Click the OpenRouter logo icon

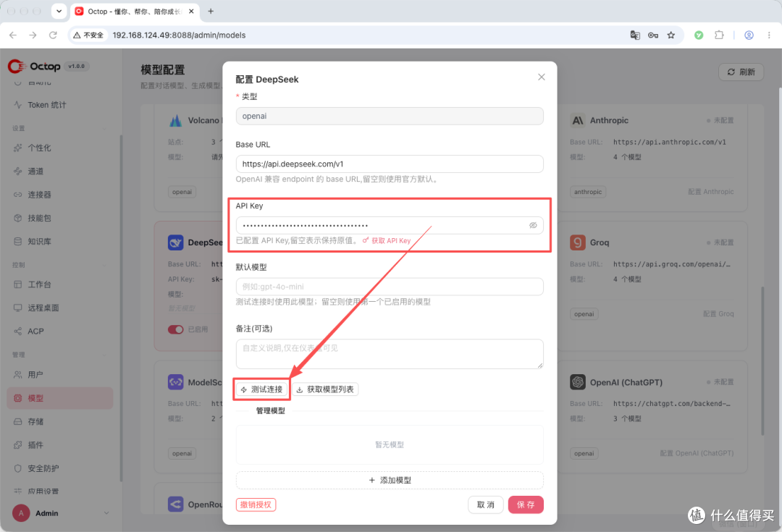click(x=175, y=504)
